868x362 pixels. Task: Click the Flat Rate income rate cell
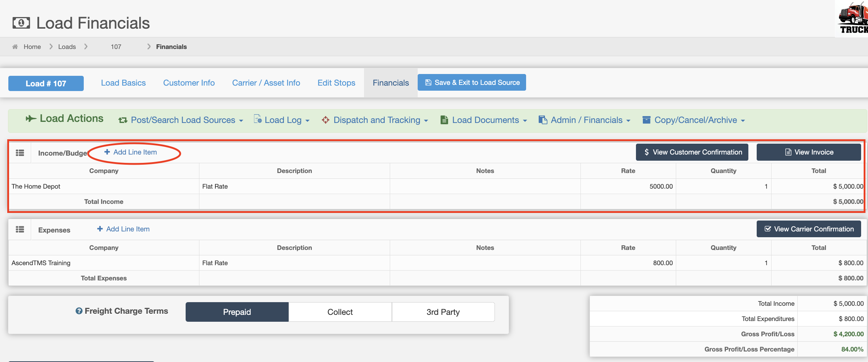[628, 186]
